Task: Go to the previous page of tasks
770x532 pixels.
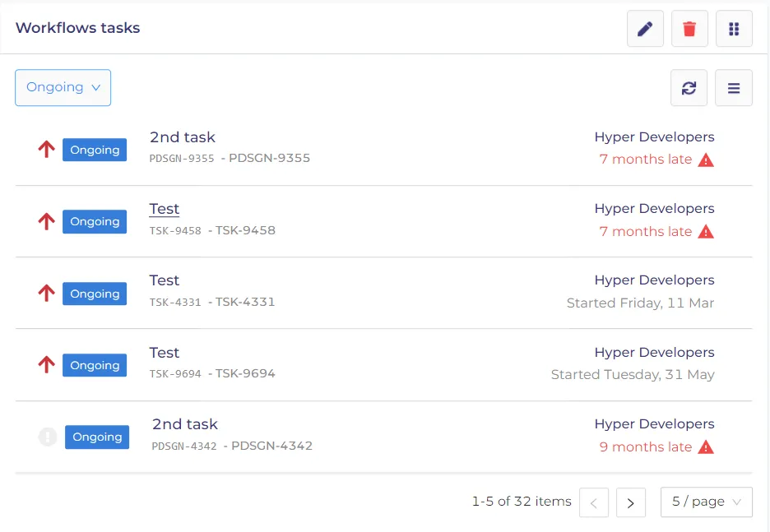Action: pos(594,502)
